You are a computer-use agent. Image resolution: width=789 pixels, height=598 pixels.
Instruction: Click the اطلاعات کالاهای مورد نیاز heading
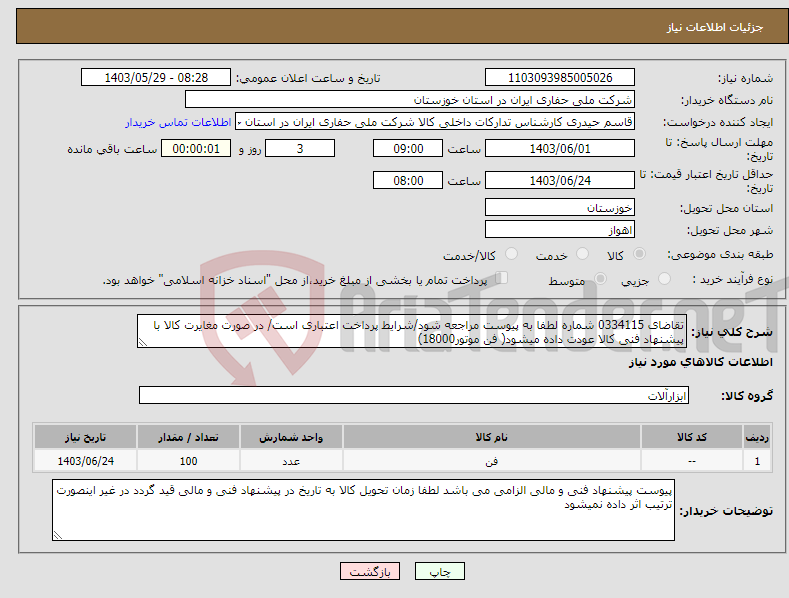700,362
